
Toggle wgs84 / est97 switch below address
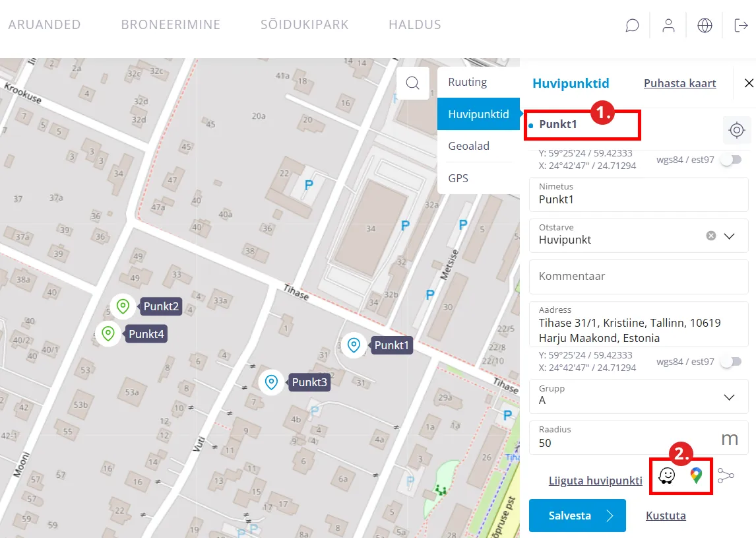tap(731, 361)
